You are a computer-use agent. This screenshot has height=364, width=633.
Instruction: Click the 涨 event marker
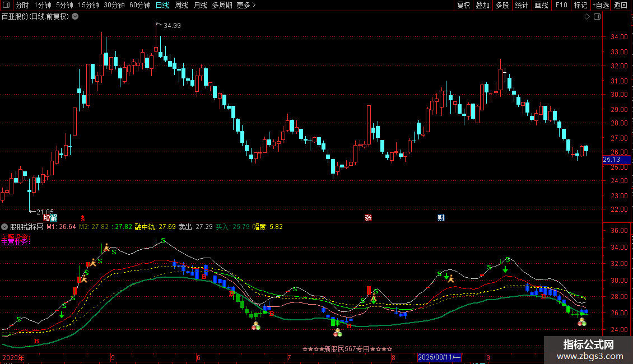point(368,218)
